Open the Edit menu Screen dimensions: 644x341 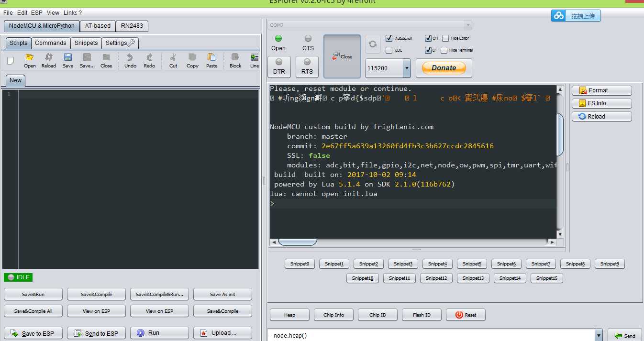(22, 12)
